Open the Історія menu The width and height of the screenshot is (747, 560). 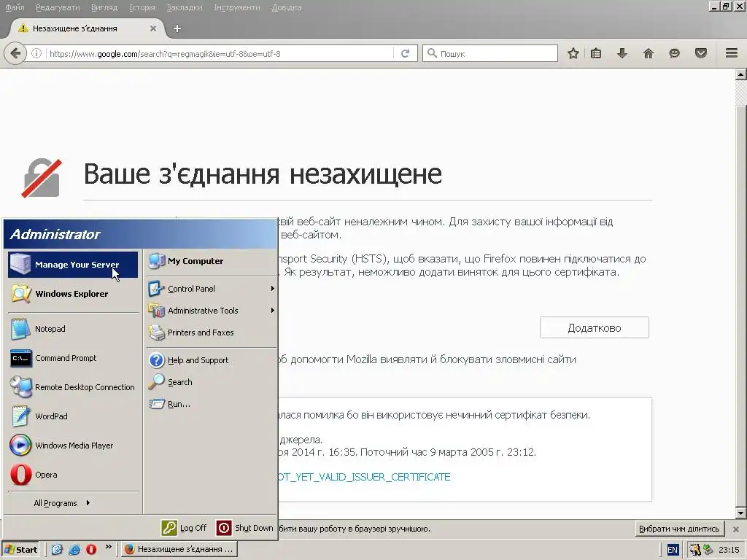[x=142, y=7]
